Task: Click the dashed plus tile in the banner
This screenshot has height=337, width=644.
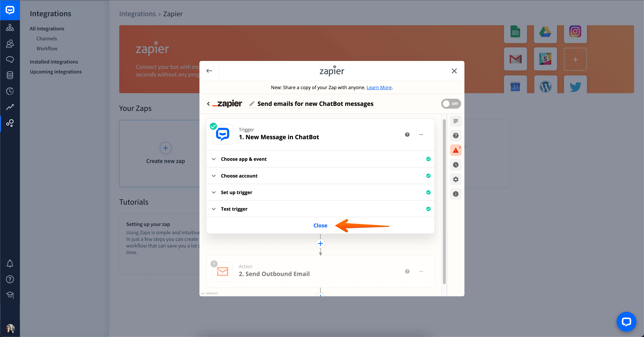Action: (575, 59)
